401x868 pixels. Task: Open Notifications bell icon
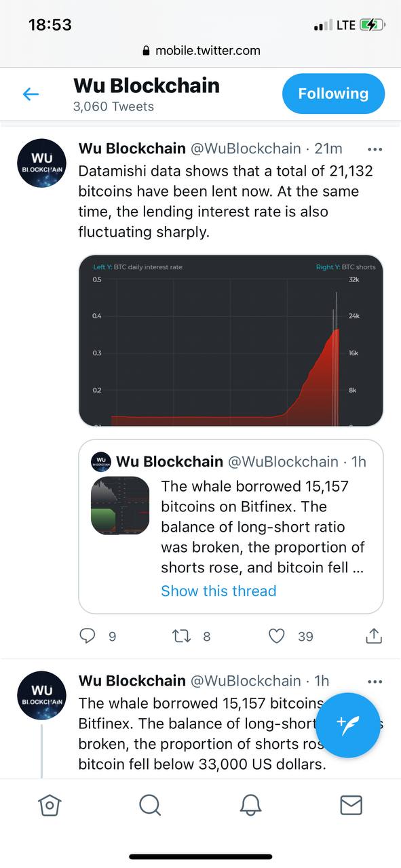251,805
